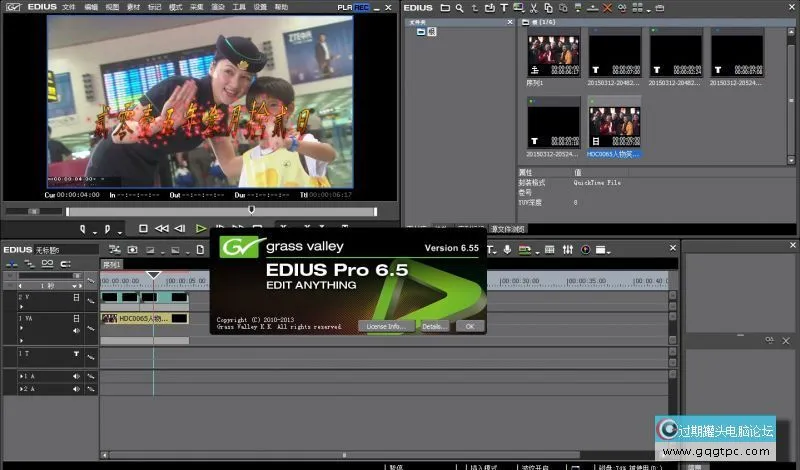
Task: Create a new title with the bin T icon
Action: [x=504, y=8]
